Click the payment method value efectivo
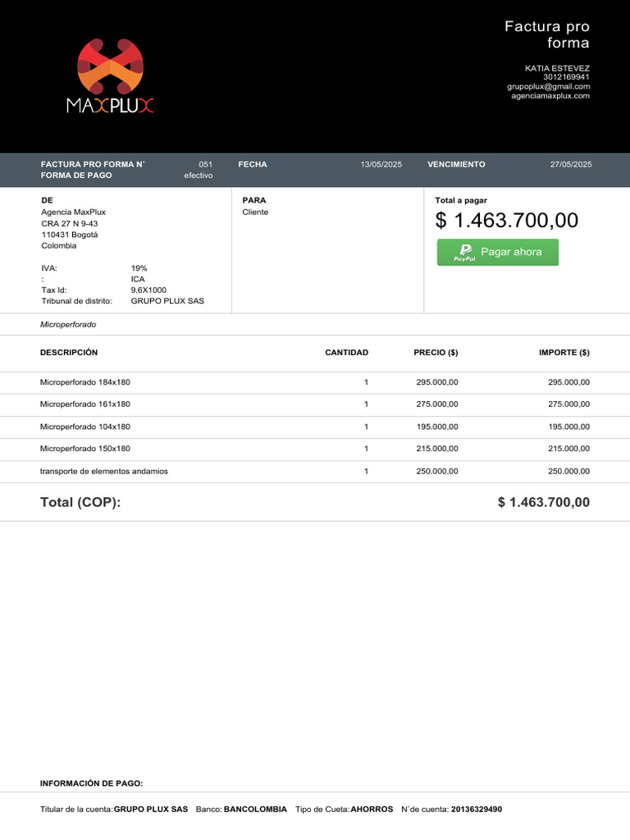Viewport: 630px width, 840px height. (x=199, y=176)
